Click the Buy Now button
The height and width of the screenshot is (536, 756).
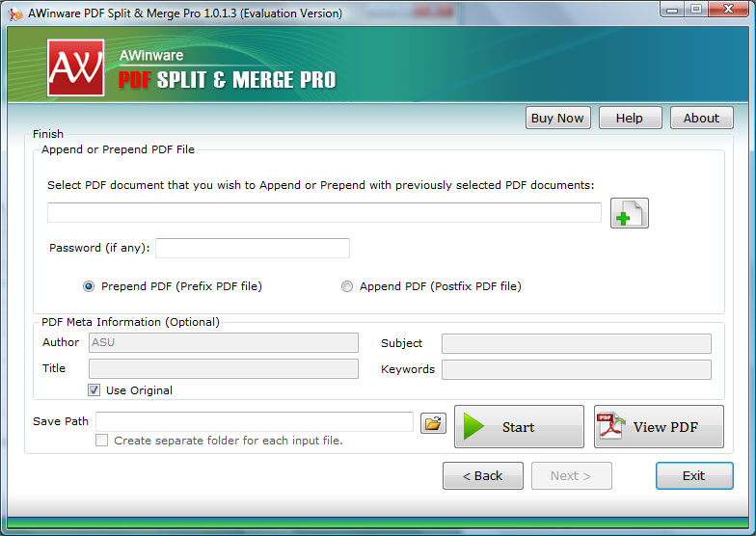pos(557,118)
